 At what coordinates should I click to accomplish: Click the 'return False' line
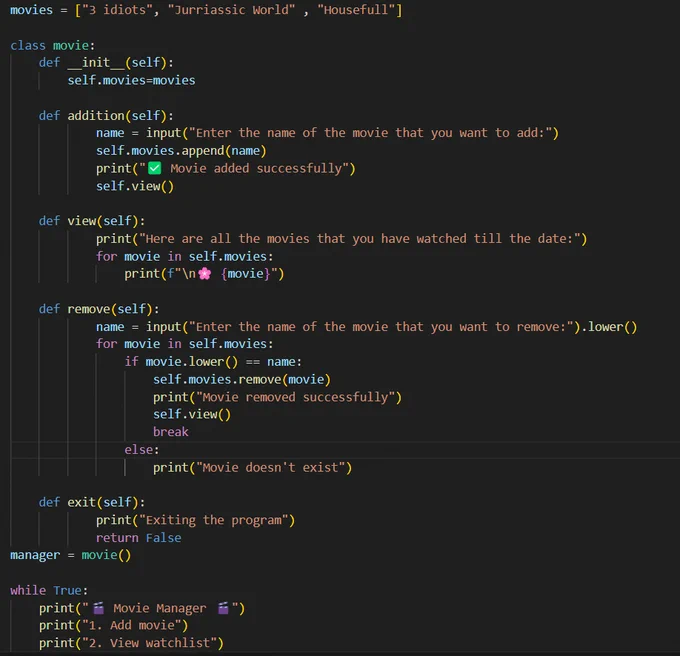(x=139, y=538)
